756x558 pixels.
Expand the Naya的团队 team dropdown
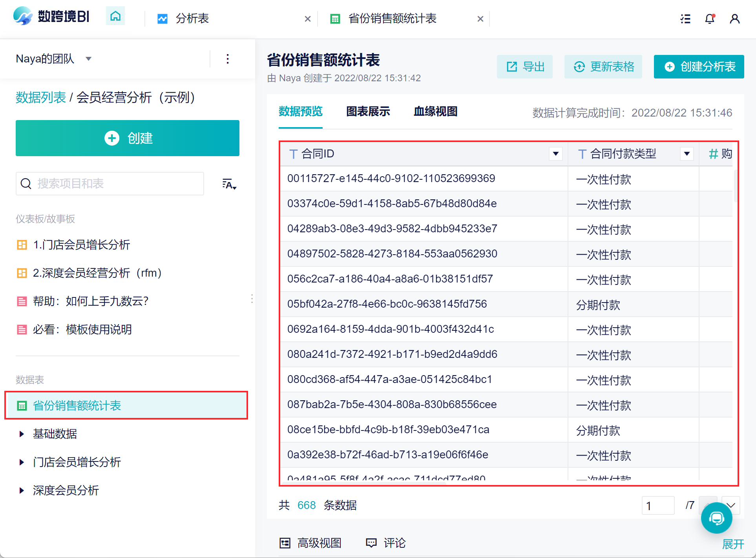[x=89, y=59]
